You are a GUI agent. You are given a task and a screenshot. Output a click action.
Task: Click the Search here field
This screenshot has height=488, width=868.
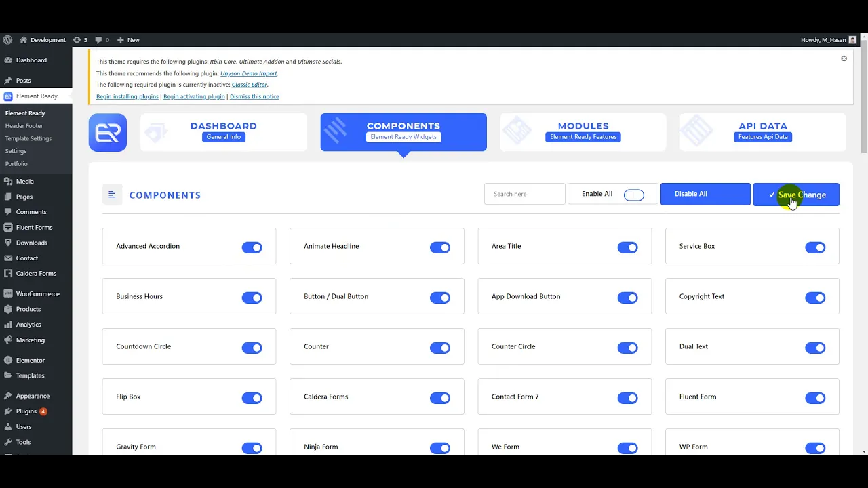tap(525, 194)
